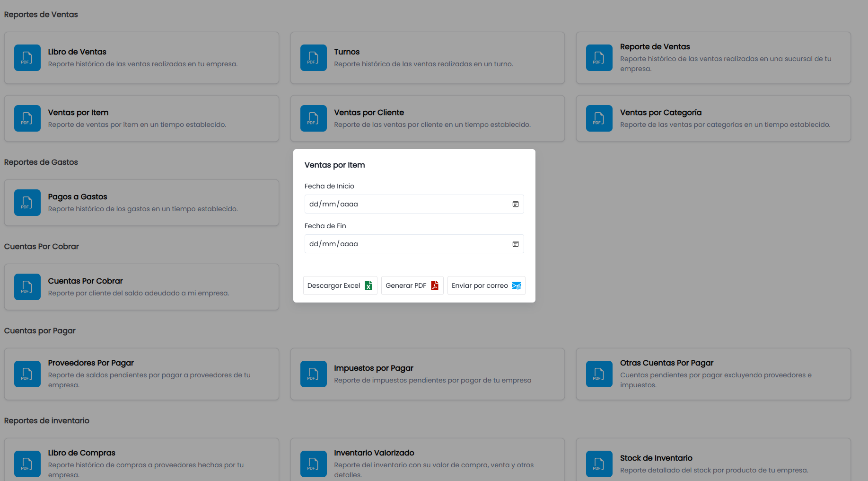Select the Reporte de Ventas title
This screenshot has height=481, width=868.
(x=655, y=47)
